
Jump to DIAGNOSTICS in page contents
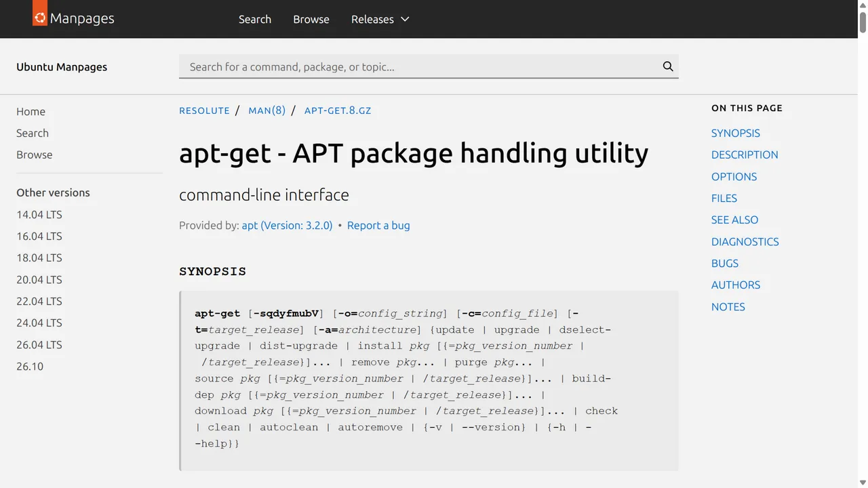point(745,241)
